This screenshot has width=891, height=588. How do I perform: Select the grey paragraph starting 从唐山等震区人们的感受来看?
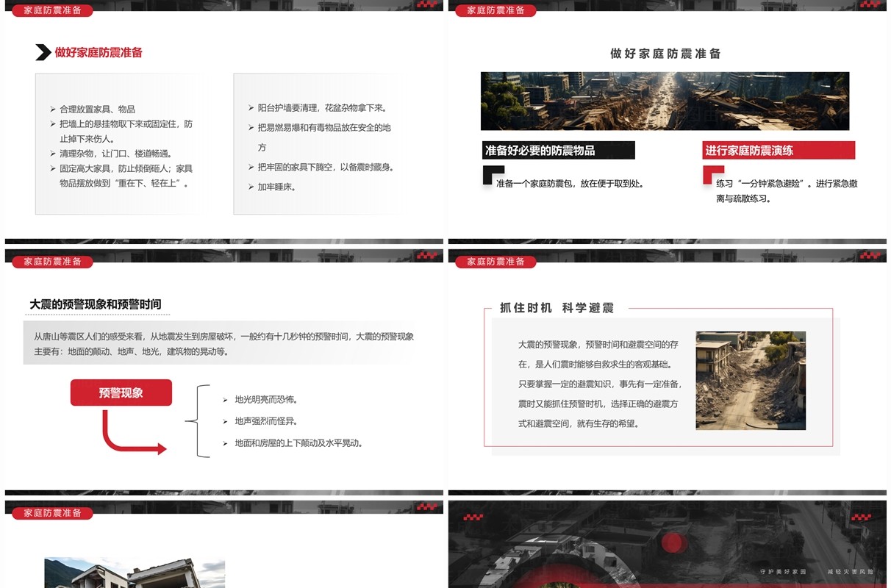coord(223,343)
